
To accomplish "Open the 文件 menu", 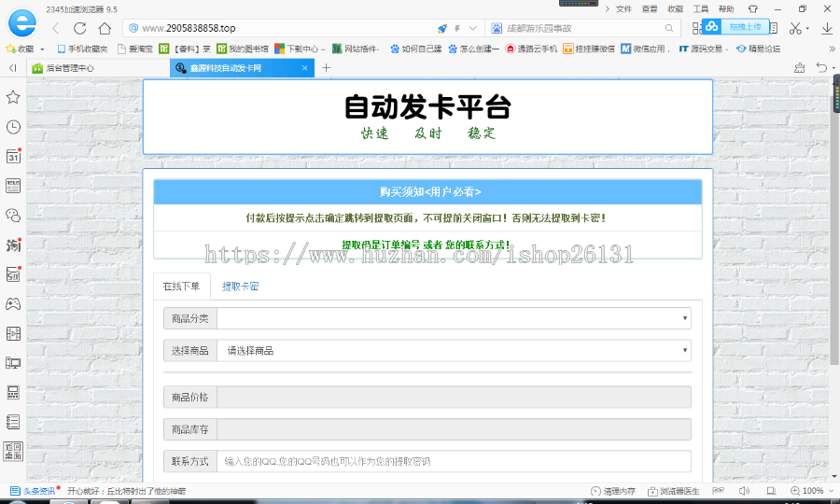I will 623,8.
